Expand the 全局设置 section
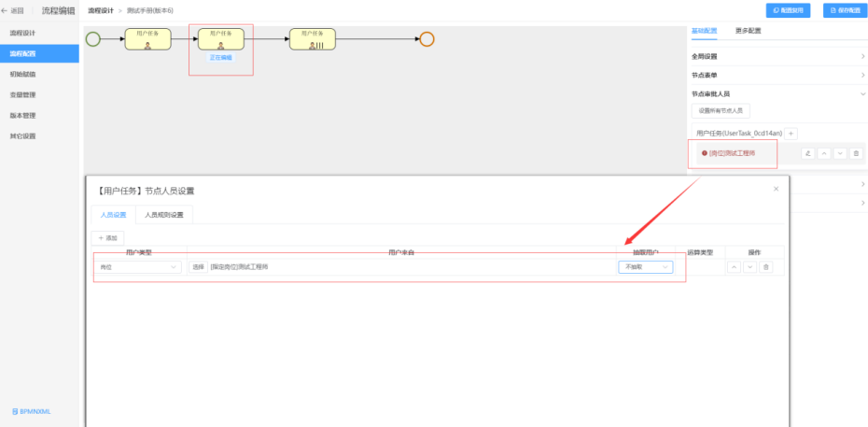This screenshot has width=868, height=427. coord(777,56)
